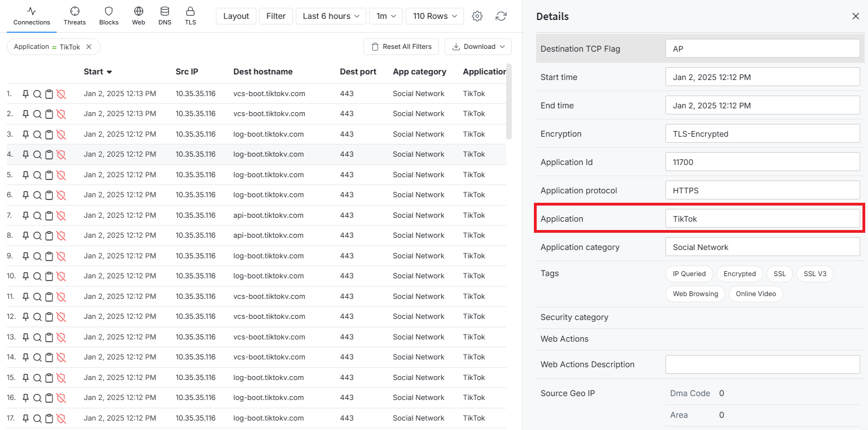This screenshot has height=430, width=868.
Task: Click Reset All Filters button
Action: point(401,47)
